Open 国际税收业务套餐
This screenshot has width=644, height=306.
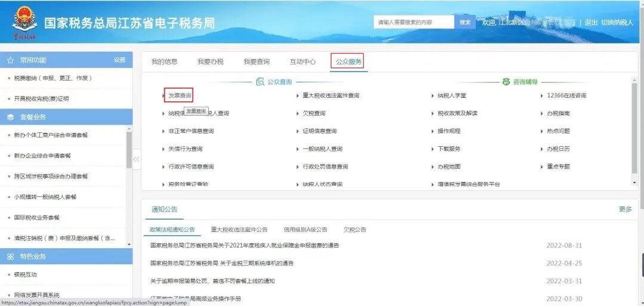[36, 217]
